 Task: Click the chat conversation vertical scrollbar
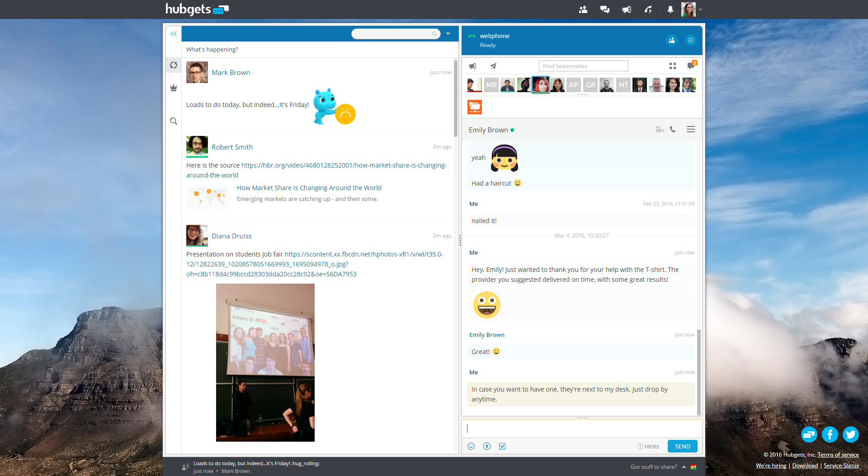point(699,373)
